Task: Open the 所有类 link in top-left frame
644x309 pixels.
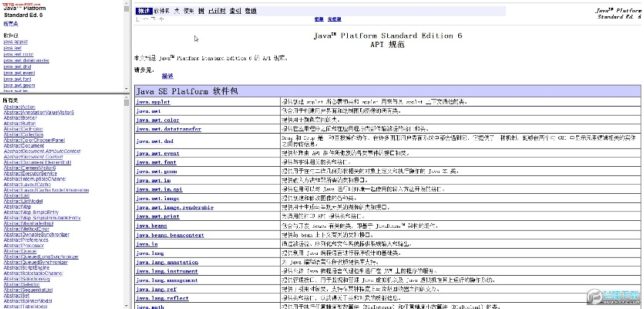Action: (11, 24)
